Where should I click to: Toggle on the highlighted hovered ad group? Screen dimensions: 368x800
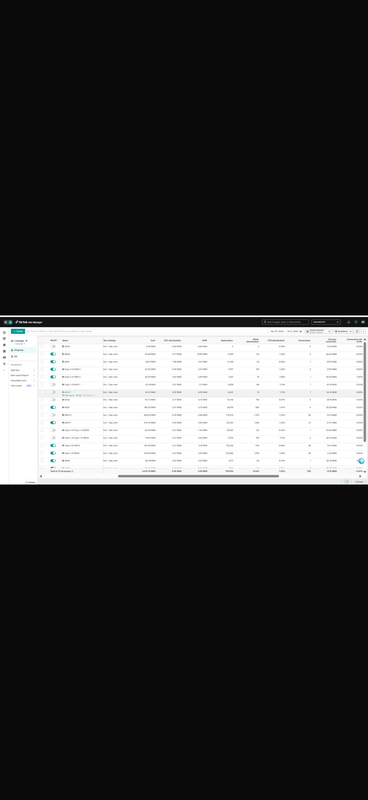(53, 392)
